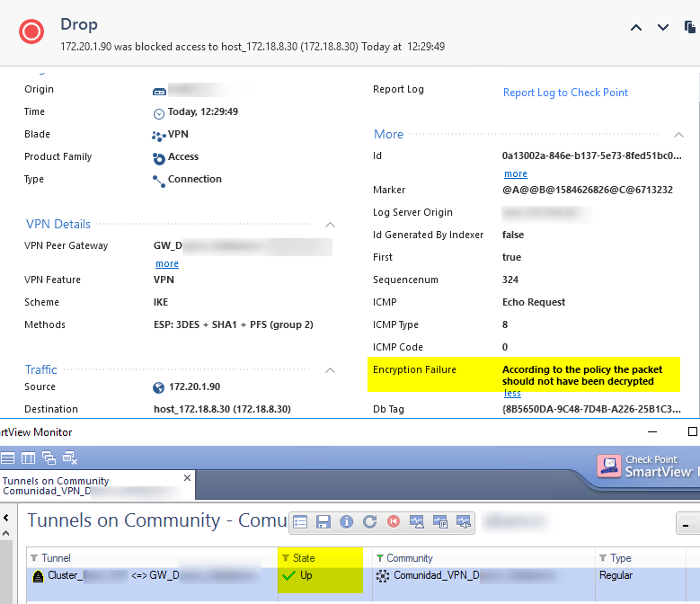
Task: Go to the next log entry arrow
Action: click(663, 28)
